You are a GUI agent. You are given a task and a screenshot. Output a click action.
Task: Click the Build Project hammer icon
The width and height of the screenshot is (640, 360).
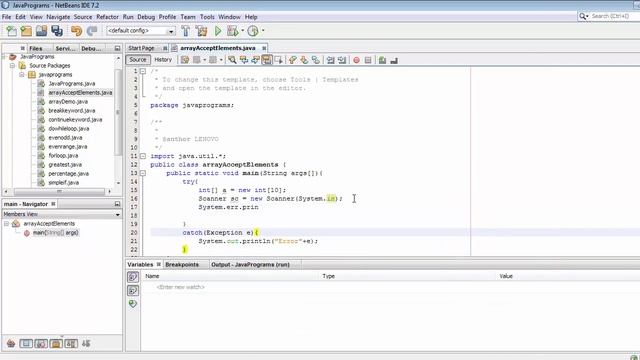click(x=186, y=31)
